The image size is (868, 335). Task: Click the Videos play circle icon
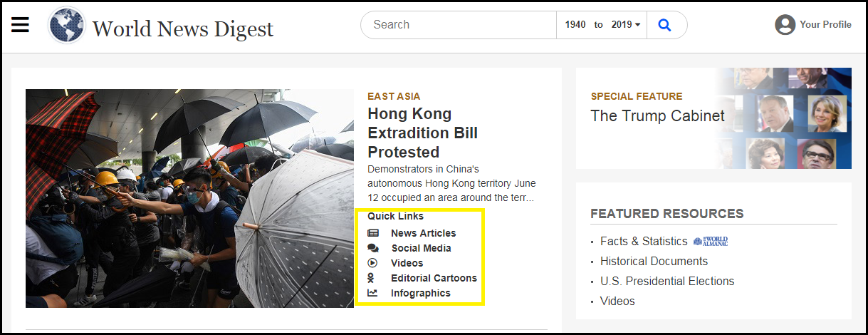373,263
